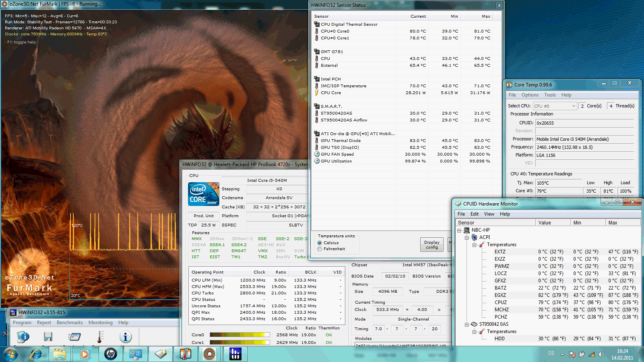
Task: Click the HWiNFO32 save report floppy icon
Action: (48, 337)
